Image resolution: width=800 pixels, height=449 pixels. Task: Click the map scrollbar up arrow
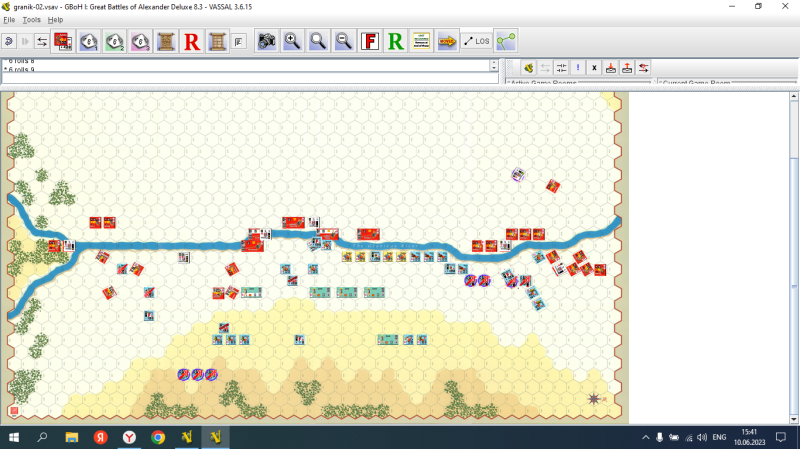click(x=794, y=96)
